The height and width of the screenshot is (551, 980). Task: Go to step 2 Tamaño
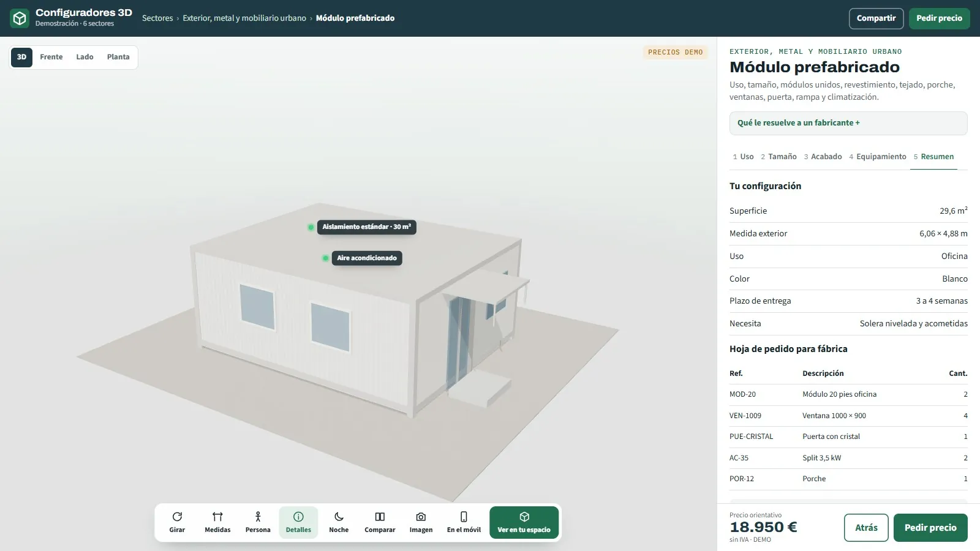click(x=778, y=157)
